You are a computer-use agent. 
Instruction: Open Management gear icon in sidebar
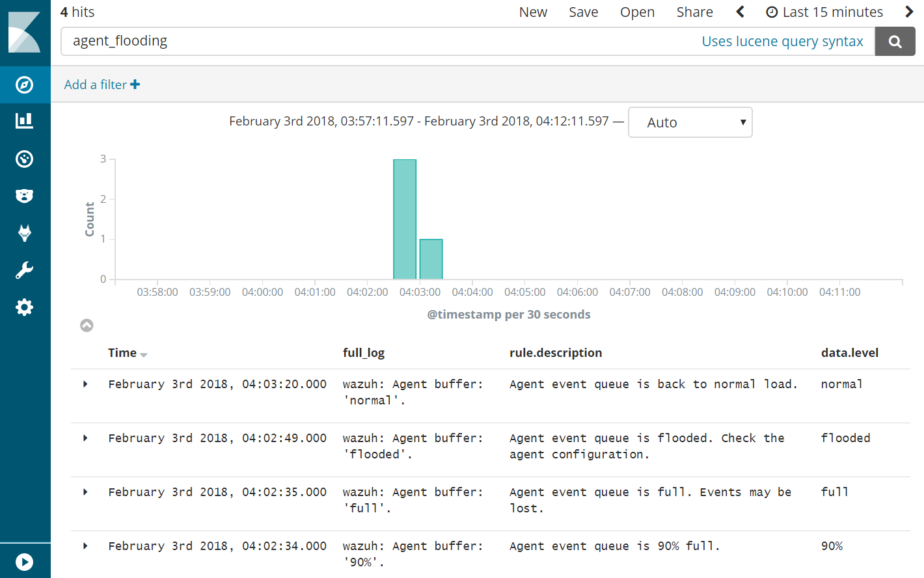coord(25,307)
